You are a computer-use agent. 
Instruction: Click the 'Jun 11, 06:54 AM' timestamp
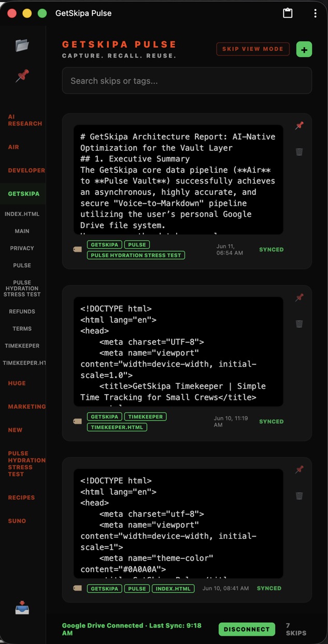230,250
